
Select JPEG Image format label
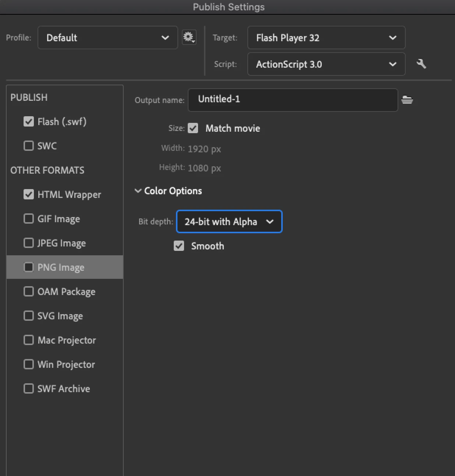61,243
